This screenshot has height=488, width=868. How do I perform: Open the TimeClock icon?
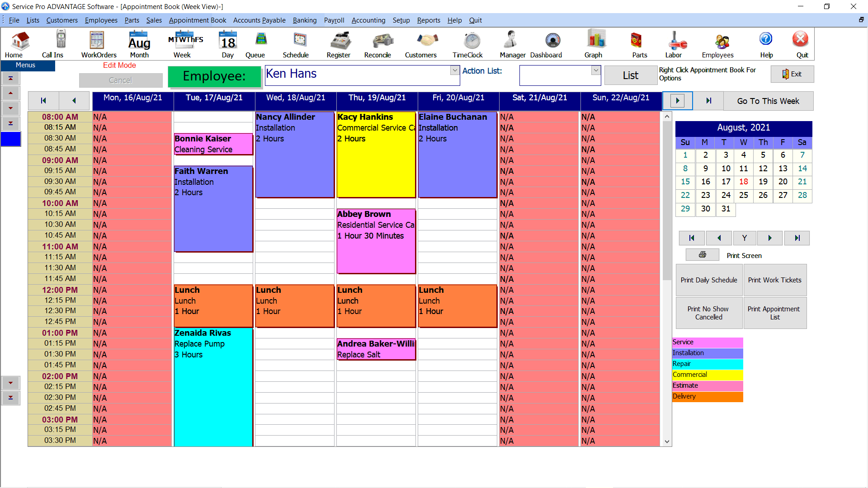(x=468, y=44)
